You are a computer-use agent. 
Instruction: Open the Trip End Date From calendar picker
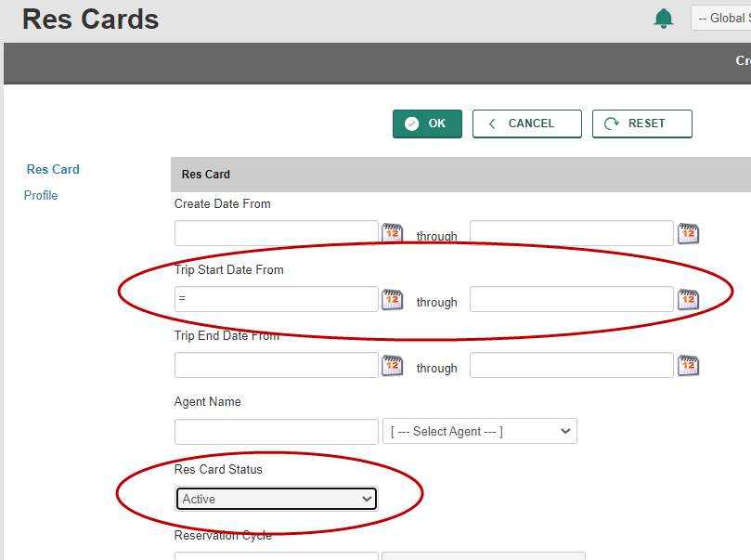coord(392,365)
